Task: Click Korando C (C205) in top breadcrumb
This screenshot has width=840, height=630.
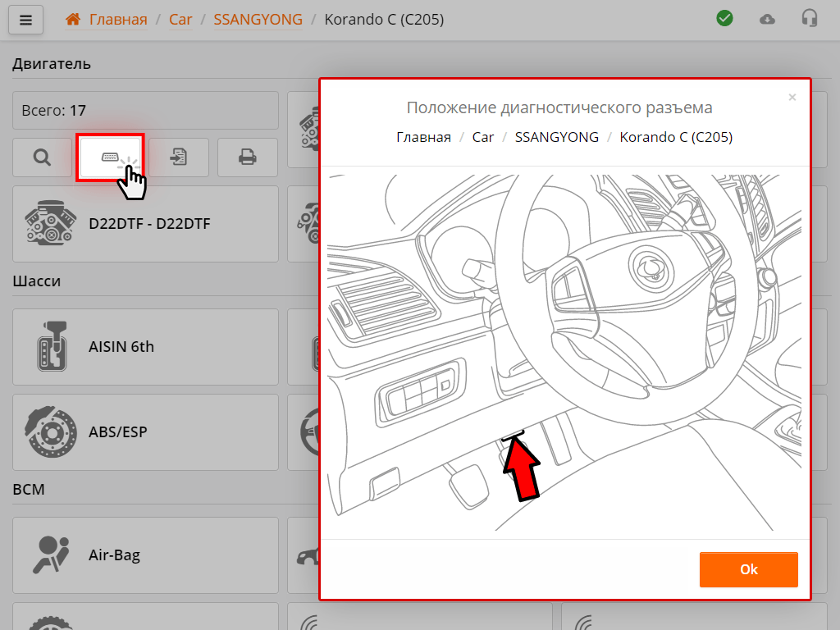Action: [x=384, y=19]
